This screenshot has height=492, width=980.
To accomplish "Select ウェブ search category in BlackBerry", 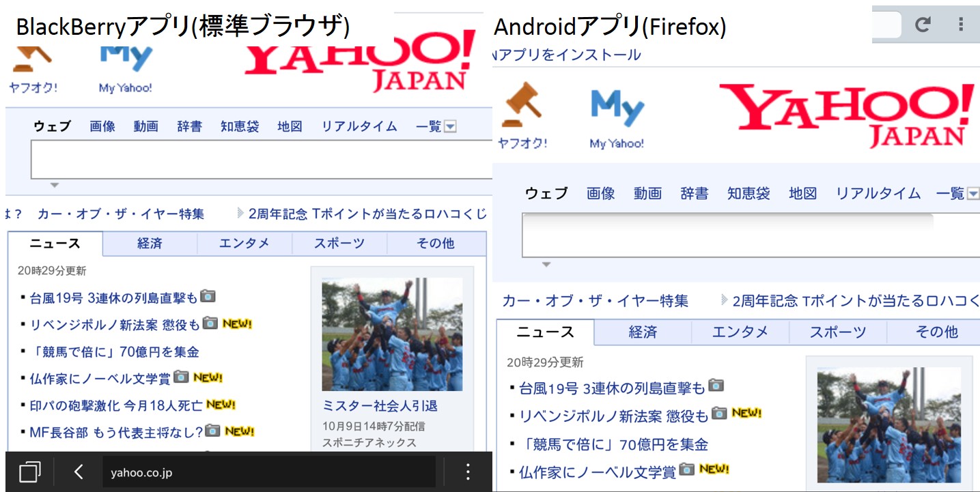I will point(52,126).
